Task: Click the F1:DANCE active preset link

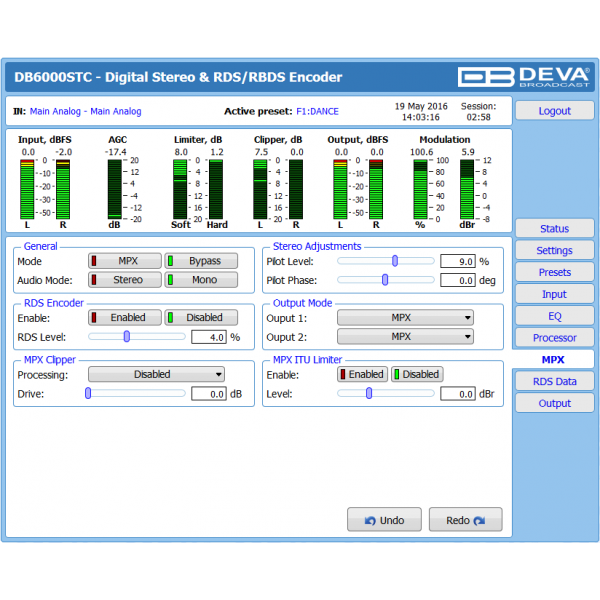Action: [x=317, y=111]
